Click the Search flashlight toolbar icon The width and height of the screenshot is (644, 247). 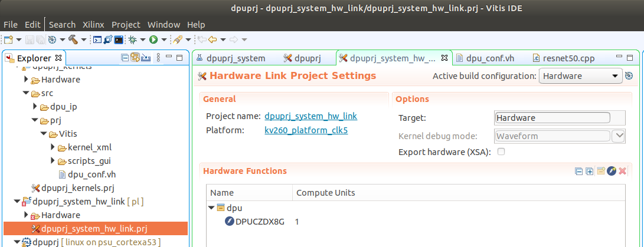pyautogui.click(x=178, y=40)
